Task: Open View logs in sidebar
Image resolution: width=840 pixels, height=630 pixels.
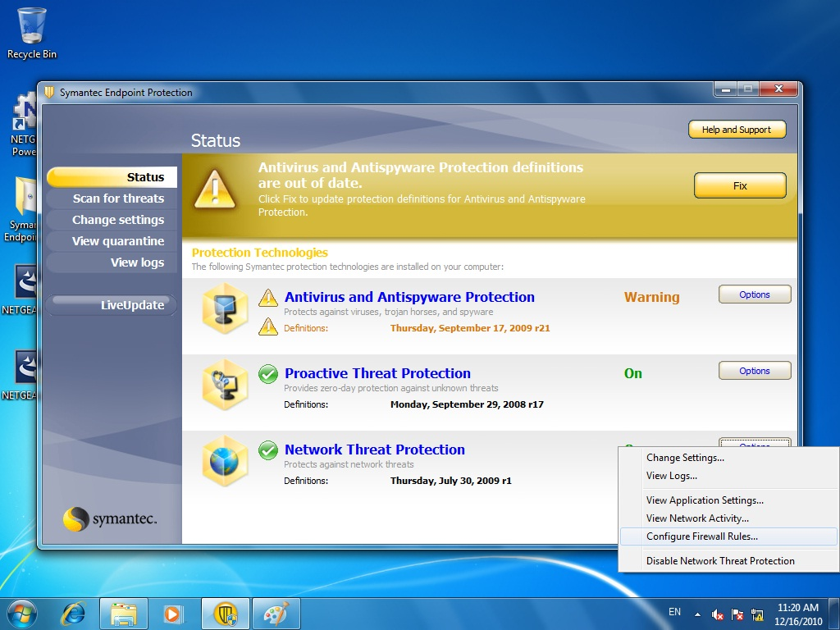Action: (x=112, y=263)
